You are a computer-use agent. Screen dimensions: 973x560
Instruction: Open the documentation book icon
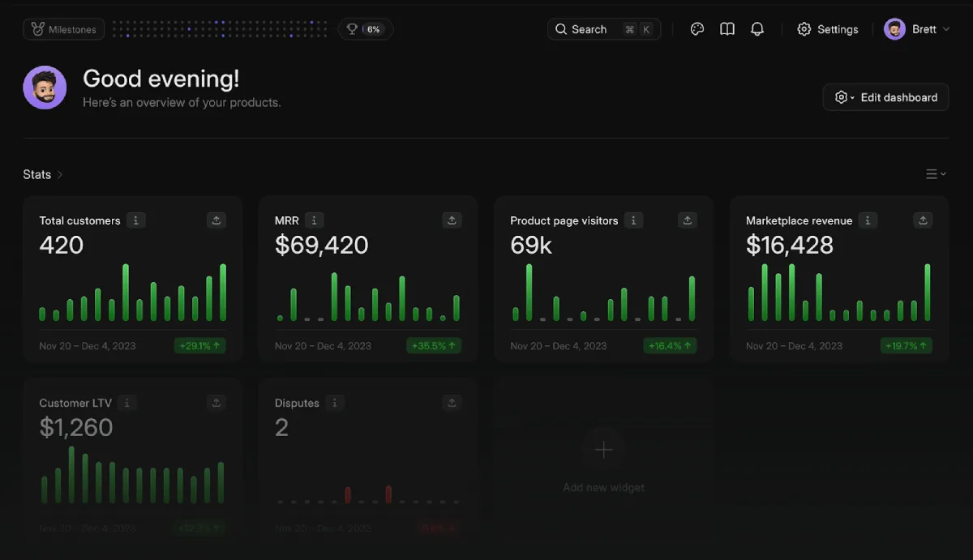coord(727,28)
